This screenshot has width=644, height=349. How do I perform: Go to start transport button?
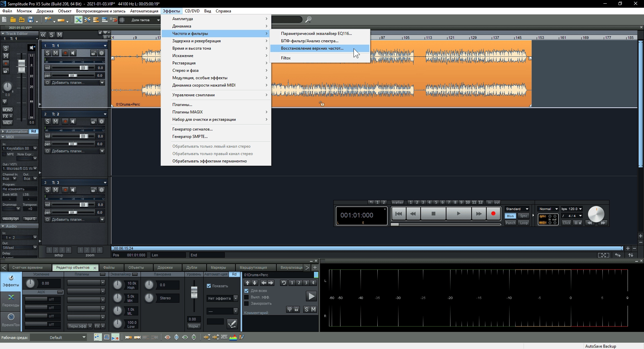(x=398, y=214)
